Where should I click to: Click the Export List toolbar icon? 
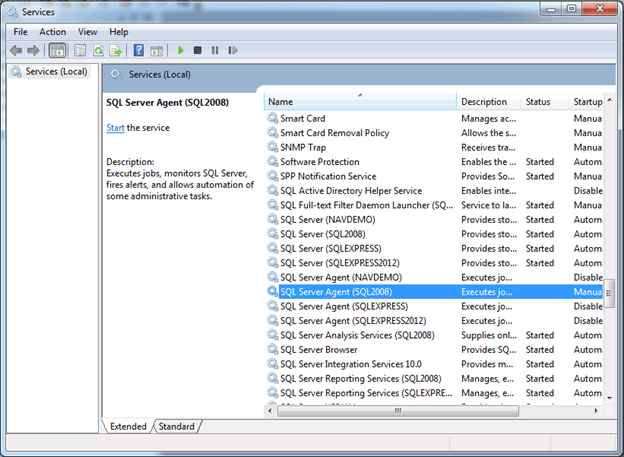tap(115, 51)
